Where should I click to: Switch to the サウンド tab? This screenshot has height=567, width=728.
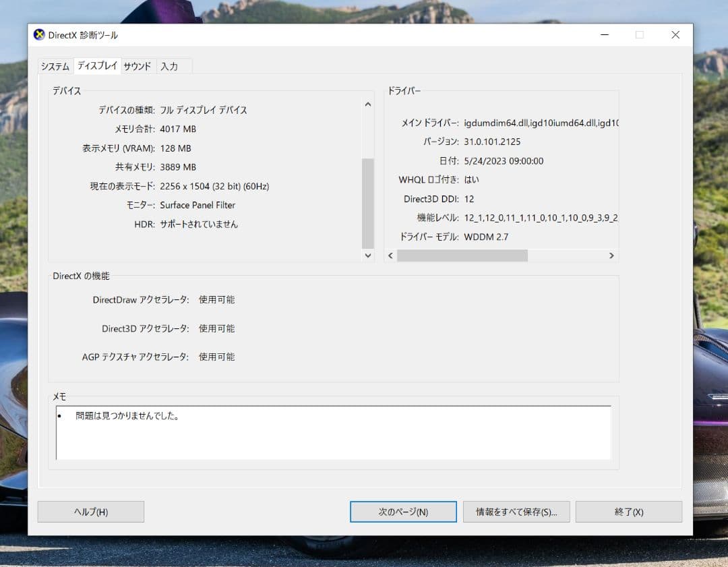coord(137,66)
